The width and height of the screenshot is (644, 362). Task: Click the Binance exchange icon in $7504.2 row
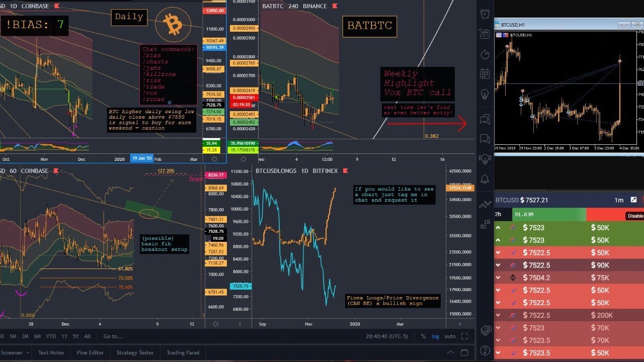point(514,278)
